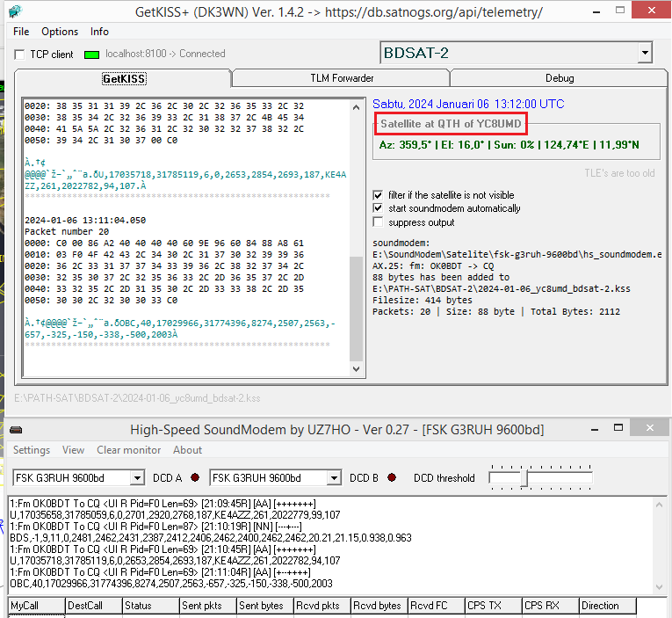The image size is (672, 618).
Task: Click the packet log scrollbar down arrow
Action: click(356, 369)
